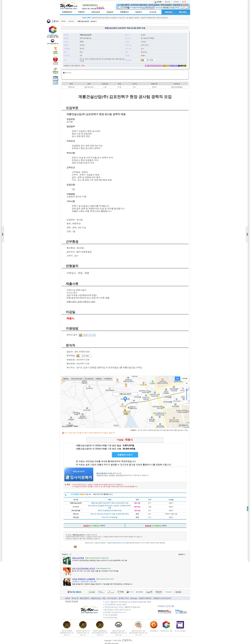The height and width of the screenshot is (644, 250).
Task: Share the posting via the KakaoTalk icon
Action: coord(185,66)
